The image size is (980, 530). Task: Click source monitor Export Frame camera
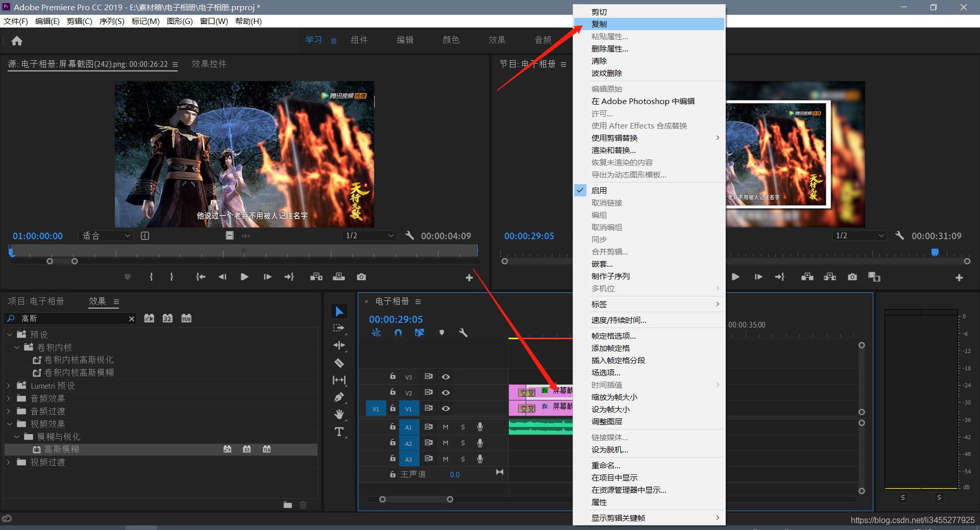[x=361, y=277]
